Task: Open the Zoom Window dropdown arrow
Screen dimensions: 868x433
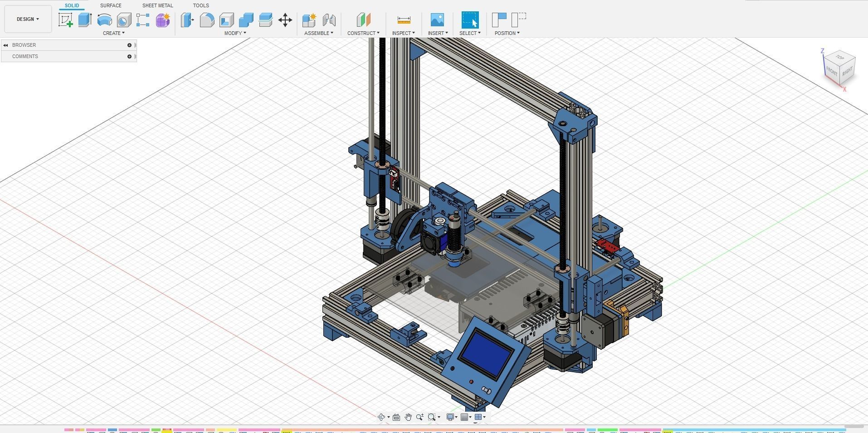Action: click(439, 417)
